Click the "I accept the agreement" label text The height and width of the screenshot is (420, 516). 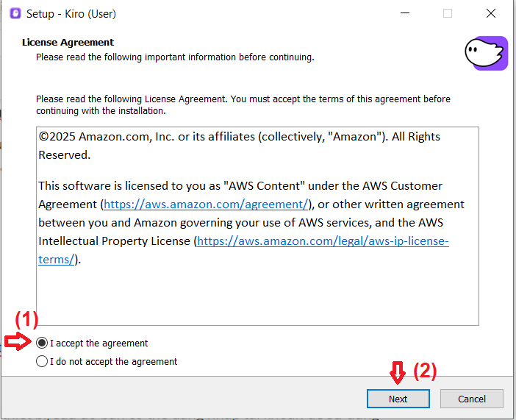(98, 344)
